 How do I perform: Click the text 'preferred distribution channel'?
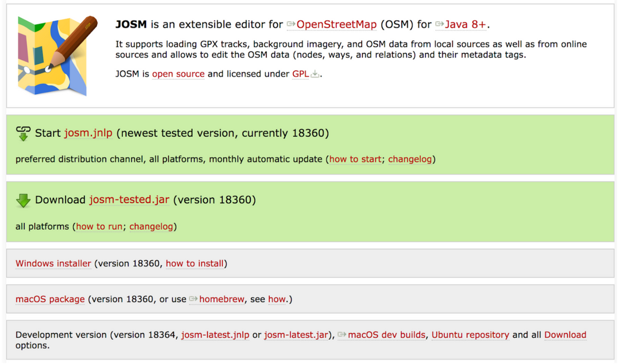80,159
